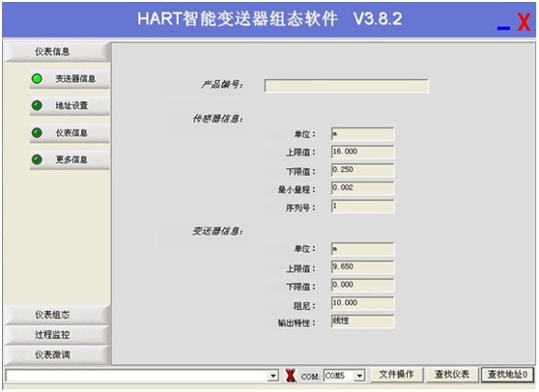The image size is (539, 392).
Task: Minimize the window with blue dash icon
Action: [x=503, y=28]
